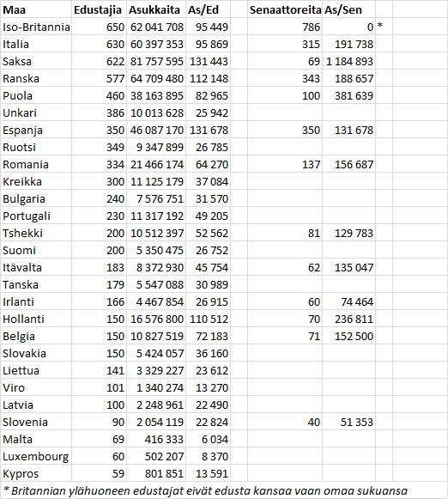Select Italia As/Sen value 191 738
Viewport: 448px width, 499px height.
tap(348, 44)
